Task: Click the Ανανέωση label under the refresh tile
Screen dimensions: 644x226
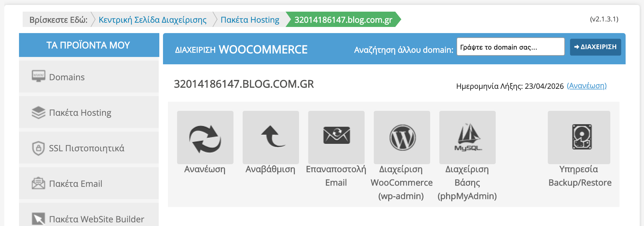Action: pyautogui.click(x=205, y=169)
